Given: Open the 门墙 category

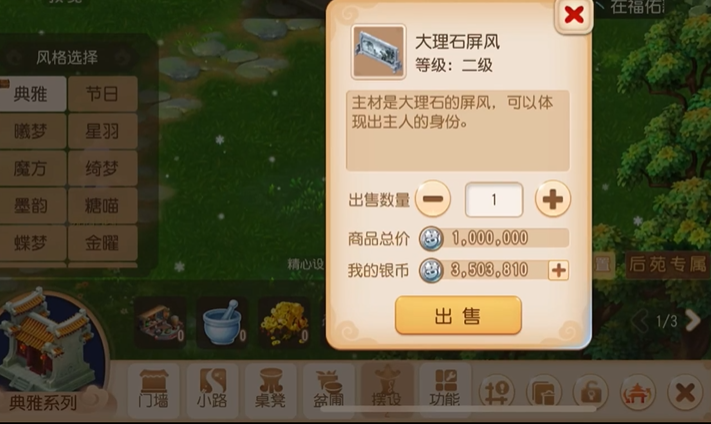Looking at the screenshot, I should (153, 390).
